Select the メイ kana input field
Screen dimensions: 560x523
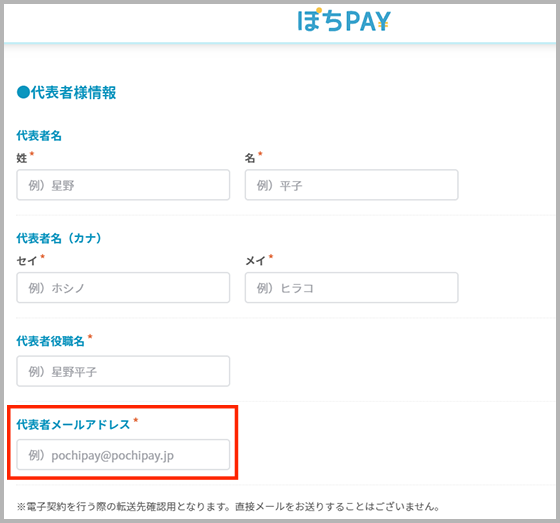tap(351, 288)
